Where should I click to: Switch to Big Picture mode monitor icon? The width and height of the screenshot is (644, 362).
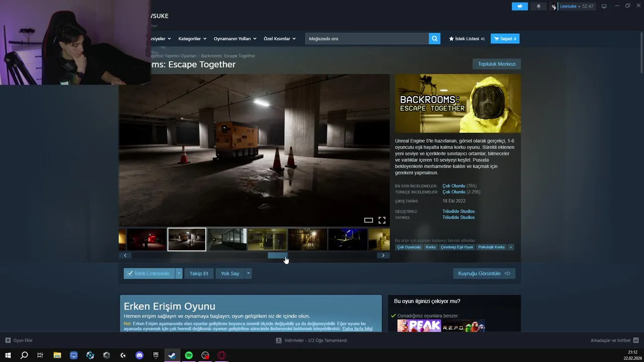point(604,6)
